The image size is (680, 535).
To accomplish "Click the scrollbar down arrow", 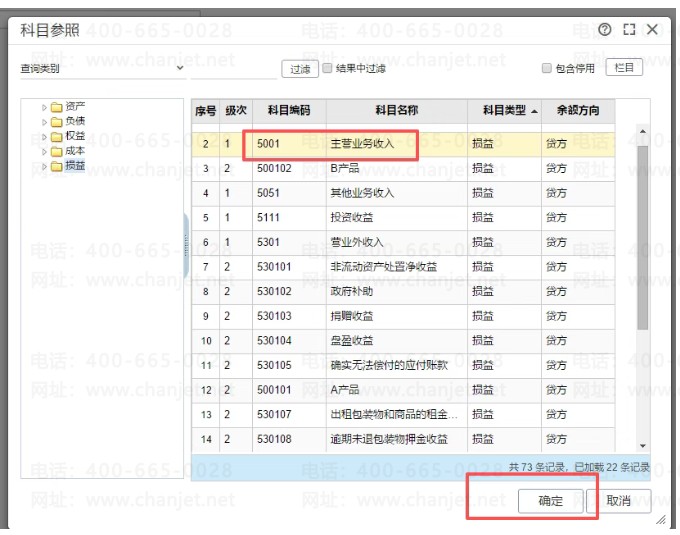I will 643,446.
